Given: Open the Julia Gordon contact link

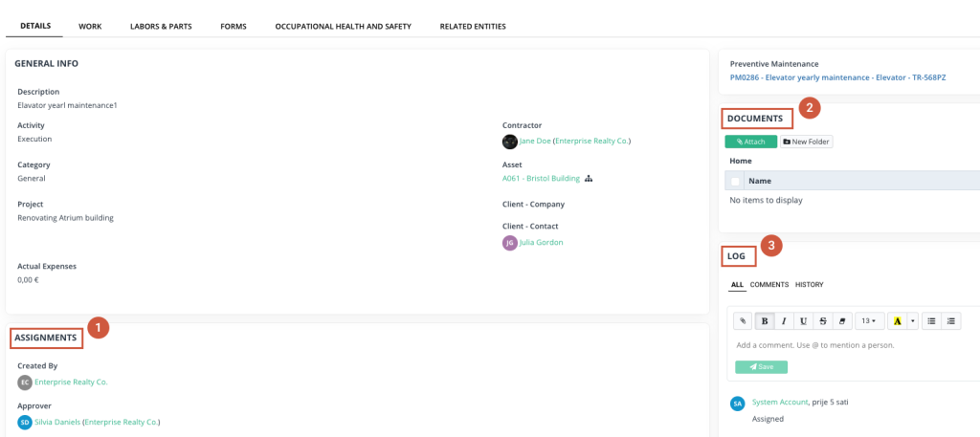Looking at the screenshot, I should [542, 242].
